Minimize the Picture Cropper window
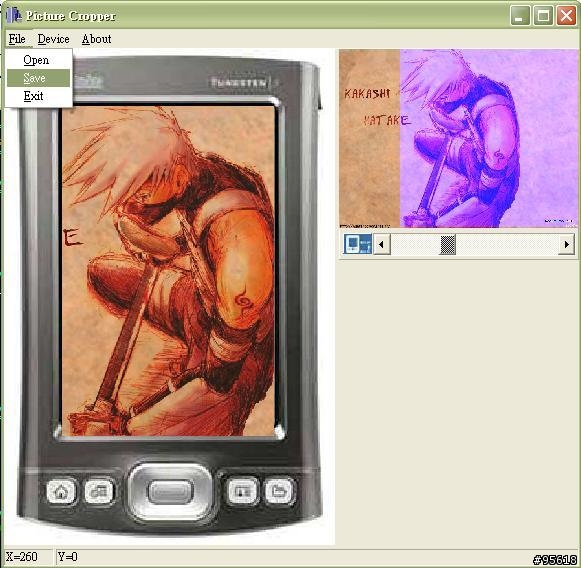 [x=519, y=16]
